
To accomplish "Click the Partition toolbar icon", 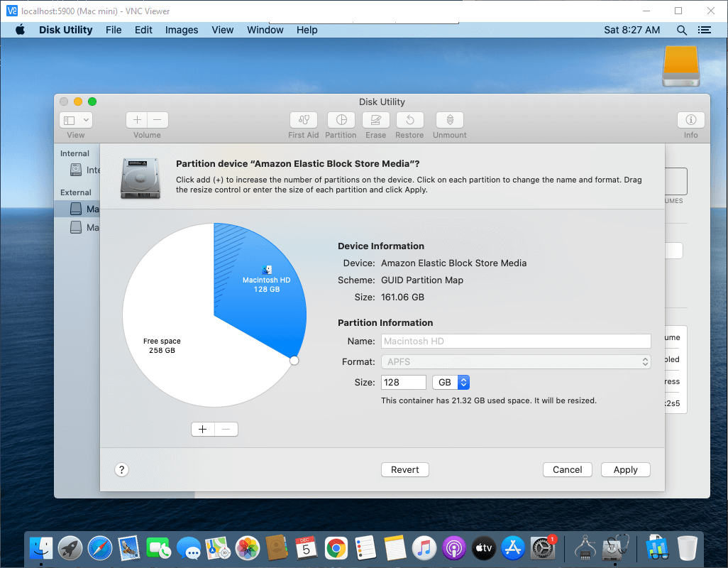I will coord(341,121).
